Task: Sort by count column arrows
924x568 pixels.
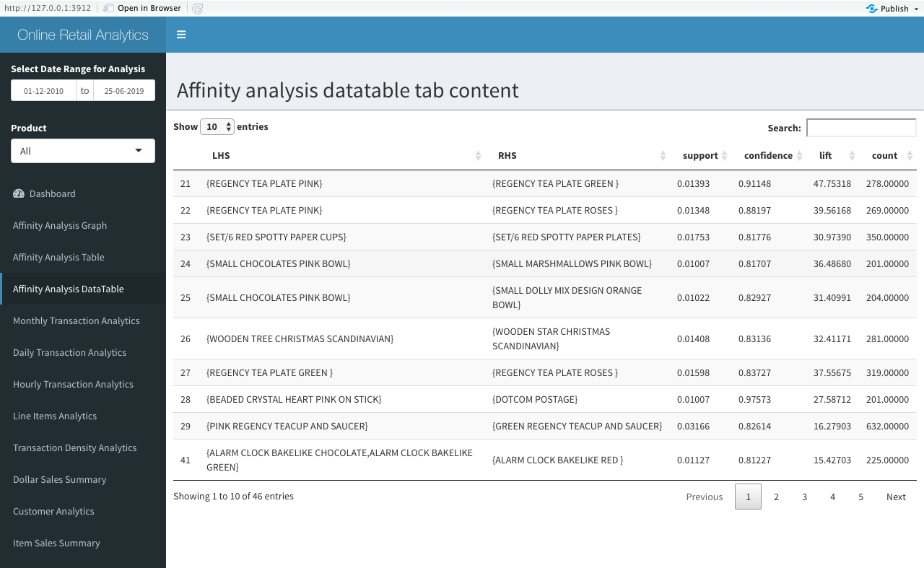Action: (910, 155)
